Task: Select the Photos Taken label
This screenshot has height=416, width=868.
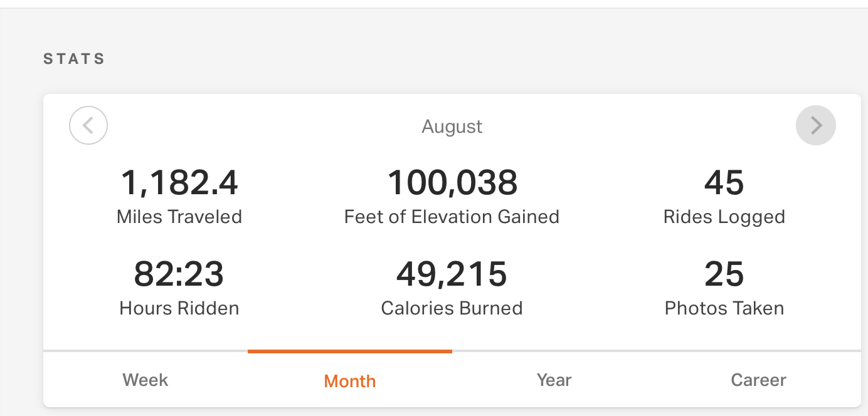Action: 724,308
